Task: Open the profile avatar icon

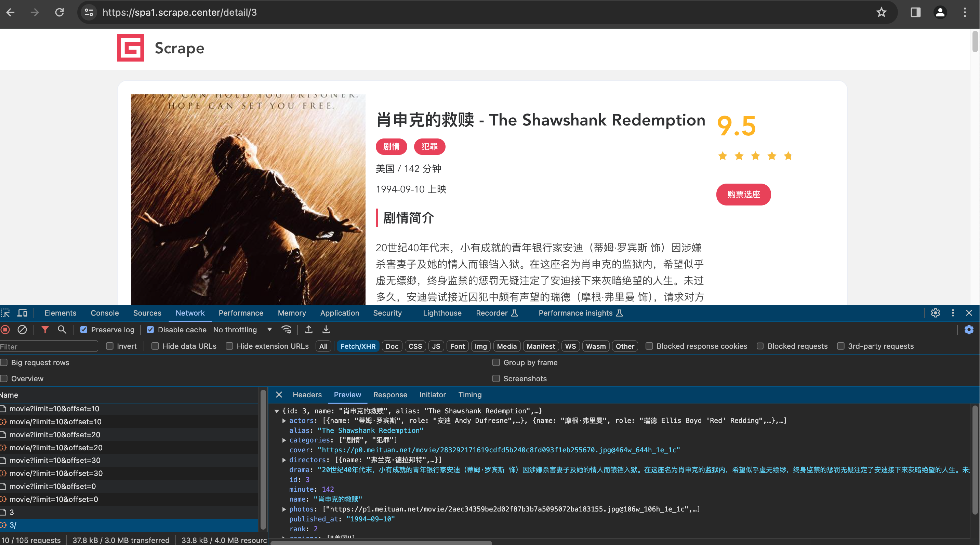Action: [x=940, y=13]
